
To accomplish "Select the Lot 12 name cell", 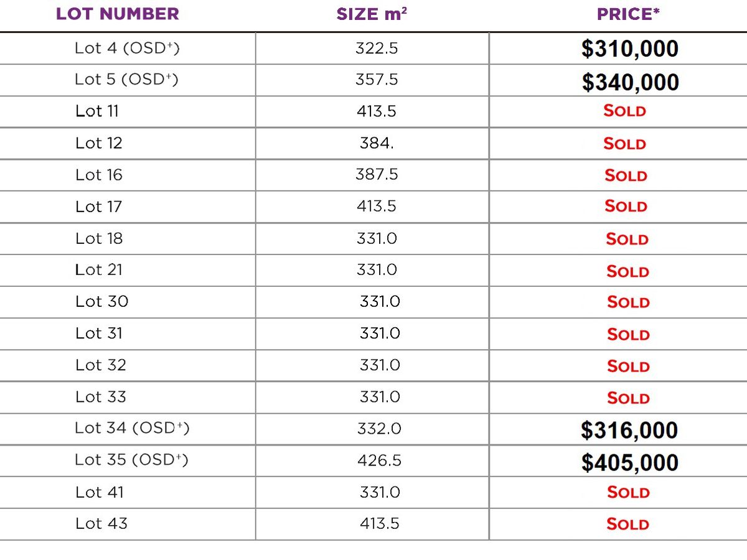I will pos(99,143).
